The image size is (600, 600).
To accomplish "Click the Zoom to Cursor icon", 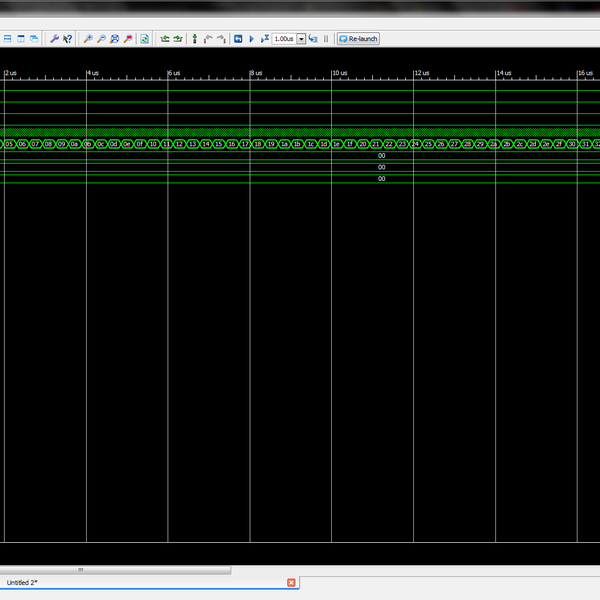I will [x=127, y=38].
